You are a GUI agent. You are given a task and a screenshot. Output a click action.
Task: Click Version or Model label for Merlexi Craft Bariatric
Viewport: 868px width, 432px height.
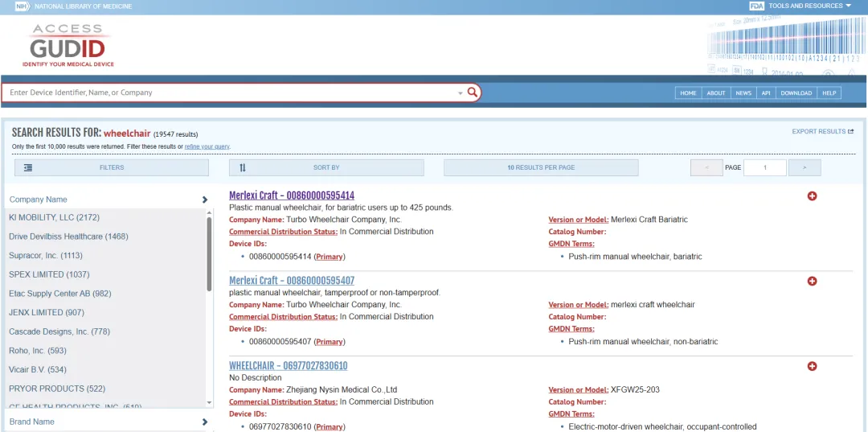click(579, 220)
